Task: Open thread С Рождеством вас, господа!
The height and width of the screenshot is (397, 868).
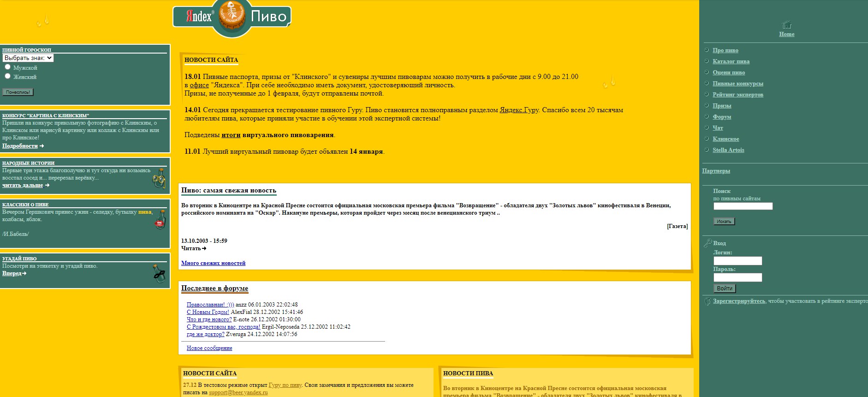Action: (224, 327)
